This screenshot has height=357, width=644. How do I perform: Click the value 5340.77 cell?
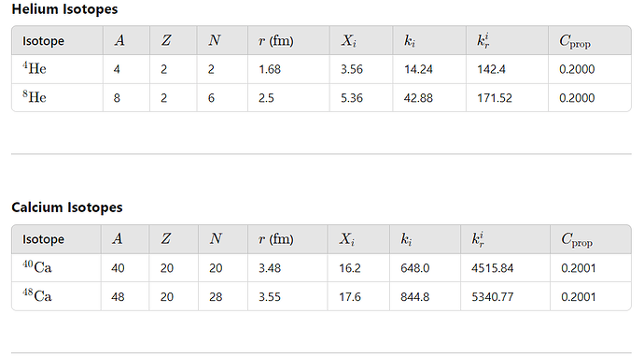pyautogui.click(x=505, y=296)
